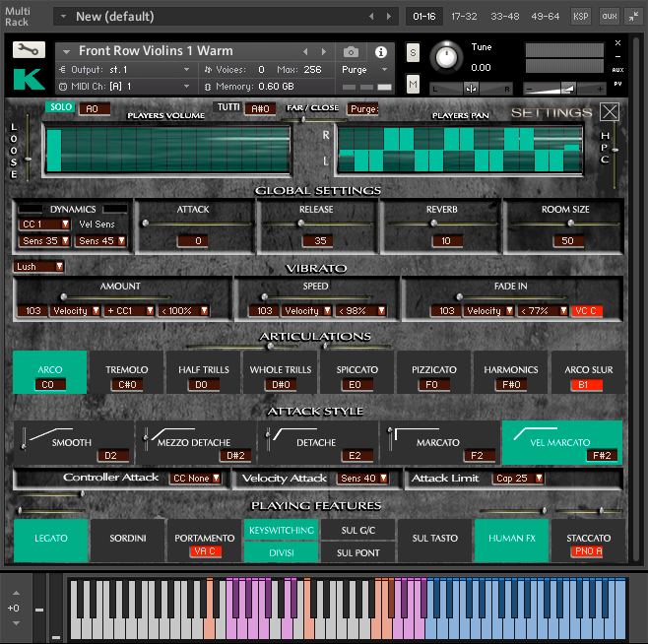Switch to rack page 17-32
This screenshot has width=648, height=644.
464,16
